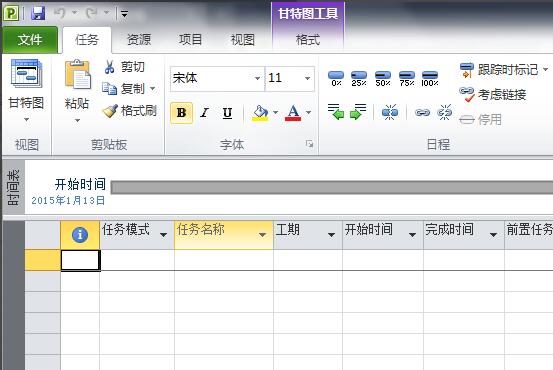Open the 字体 dialog launcher
The height and width of the screenshot is (370, 553).
[309, 144]
